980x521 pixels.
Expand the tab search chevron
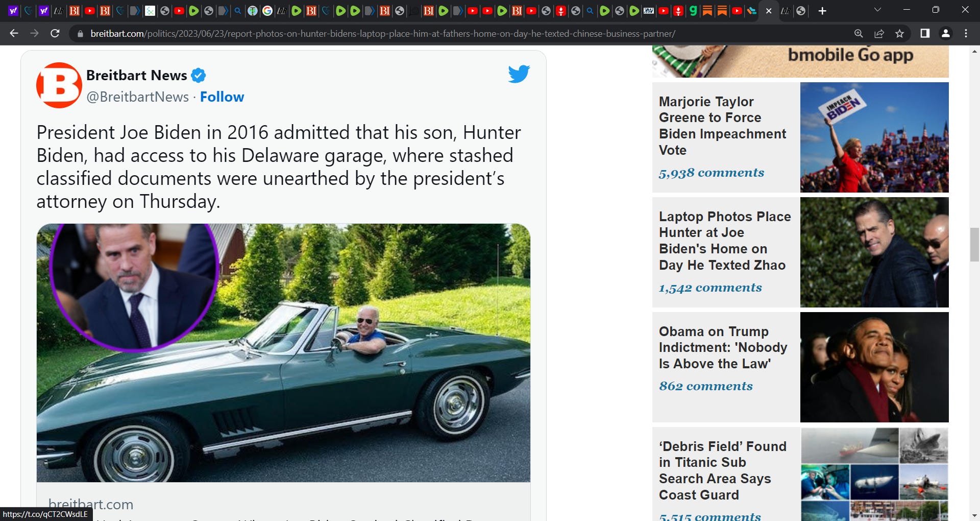pyautogui.click(x=877, y=10)
